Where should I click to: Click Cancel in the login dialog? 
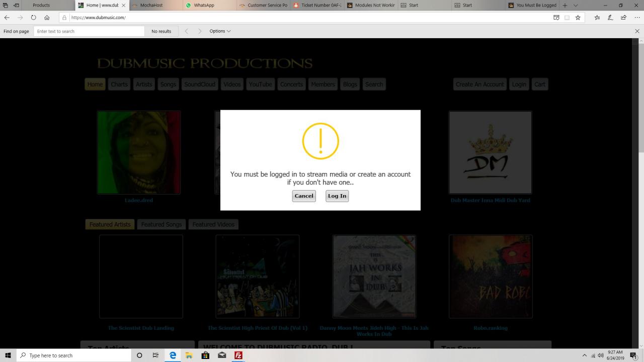(304, 196)
